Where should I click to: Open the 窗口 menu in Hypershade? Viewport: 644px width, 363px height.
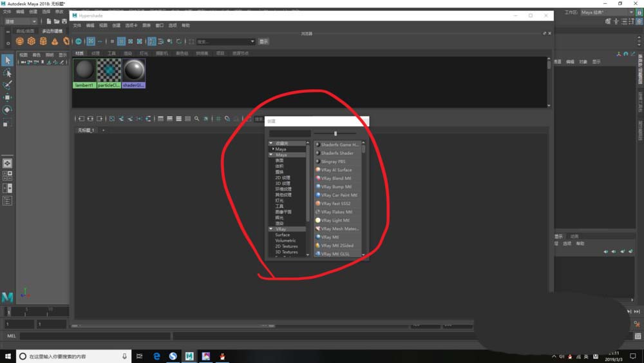[x=160, y=26]
